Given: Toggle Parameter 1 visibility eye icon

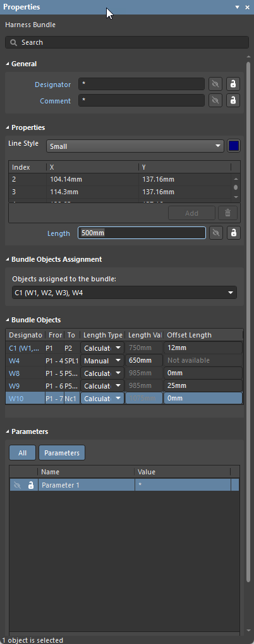Looking at the screenshot, I should [x=17, y=485].
